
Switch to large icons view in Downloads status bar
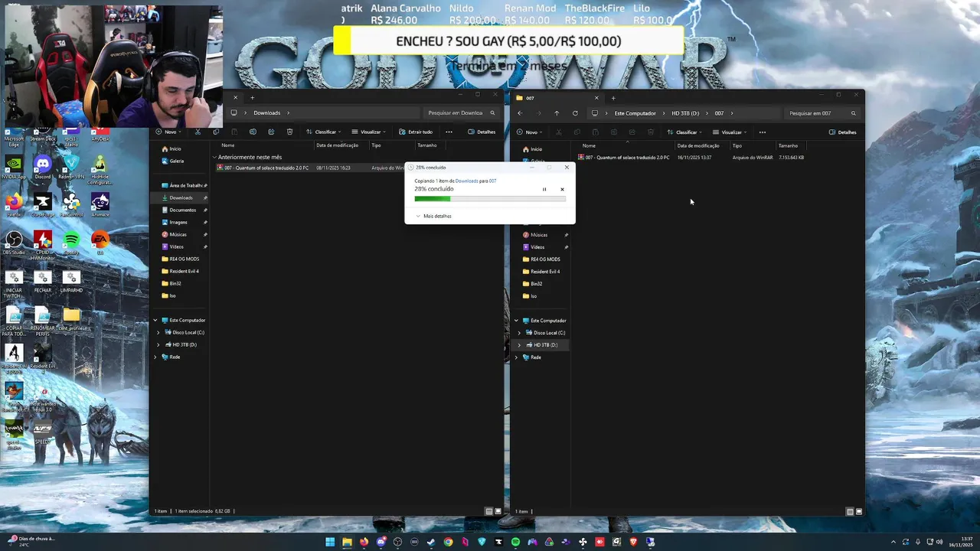tap(498, 511)
